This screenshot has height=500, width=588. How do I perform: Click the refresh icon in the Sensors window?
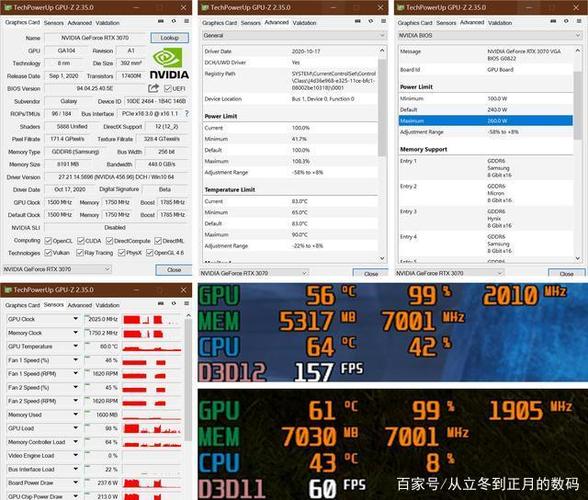tap(174, 303)
